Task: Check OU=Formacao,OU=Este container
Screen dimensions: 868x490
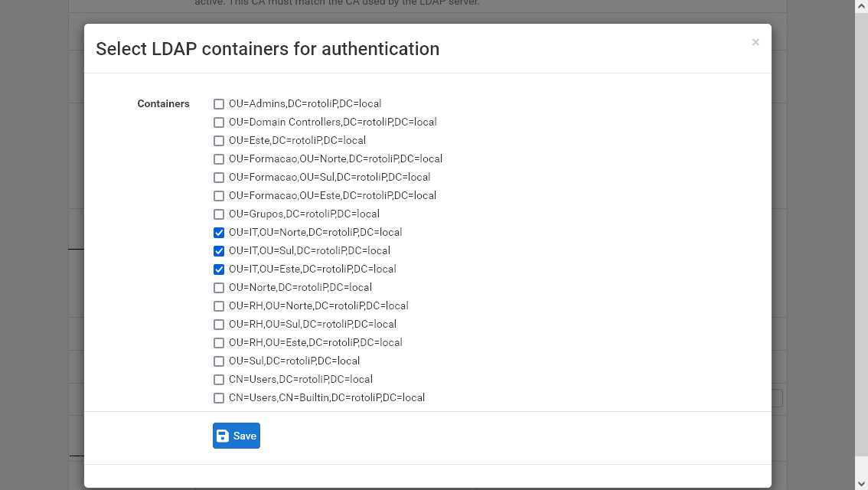Action: (x=218, y=195)
